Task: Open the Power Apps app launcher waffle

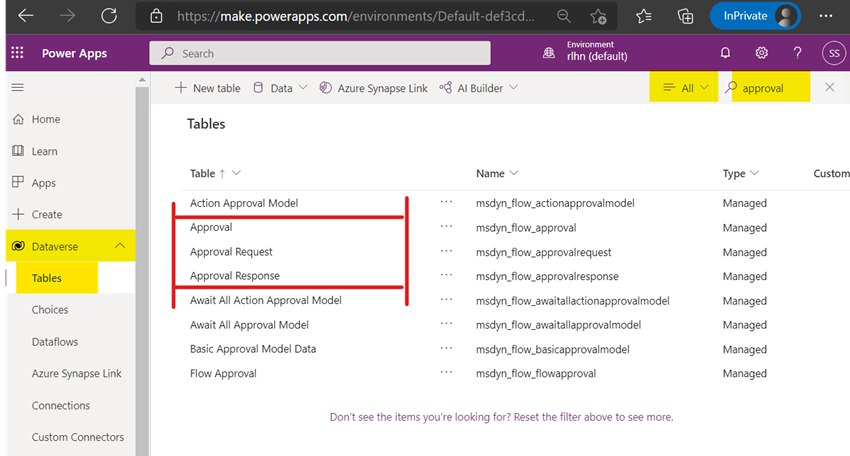Action: [17, 53]
